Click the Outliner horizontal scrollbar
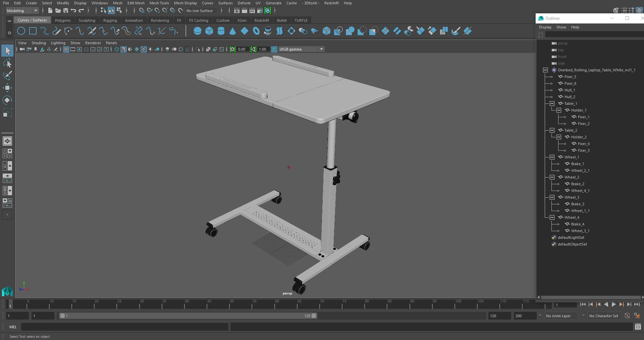Screen dimensions: 644x340 pyautogui.click(x=590, y=297)
